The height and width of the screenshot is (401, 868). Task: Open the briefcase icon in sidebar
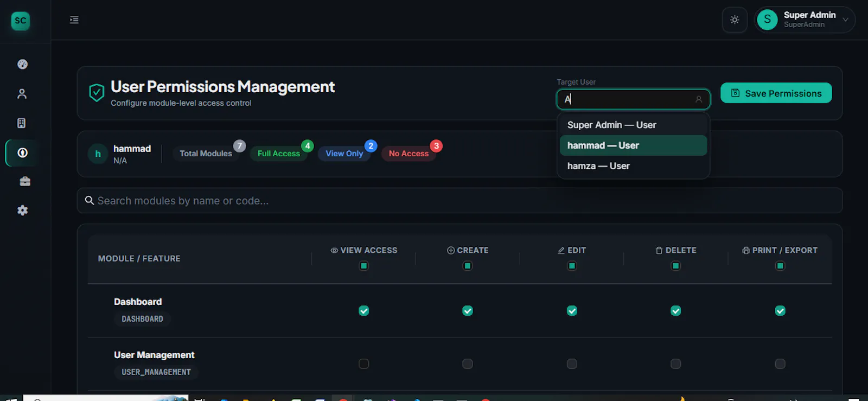pos(25,181)
